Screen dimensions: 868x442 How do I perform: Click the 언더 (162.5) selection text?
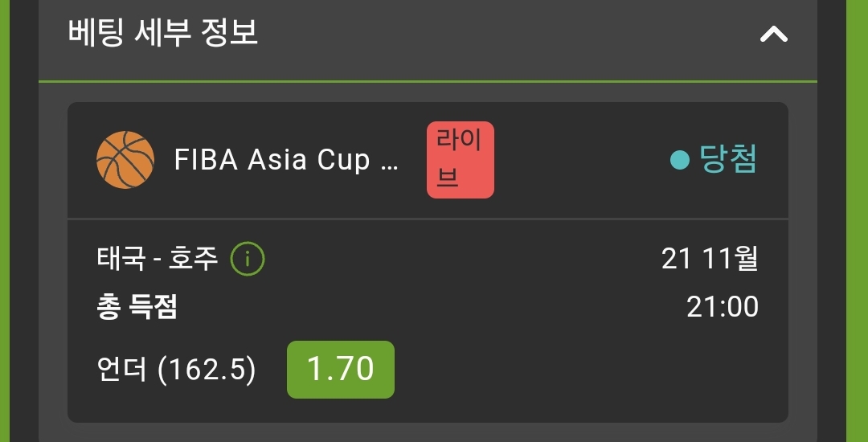pos(176,370)
